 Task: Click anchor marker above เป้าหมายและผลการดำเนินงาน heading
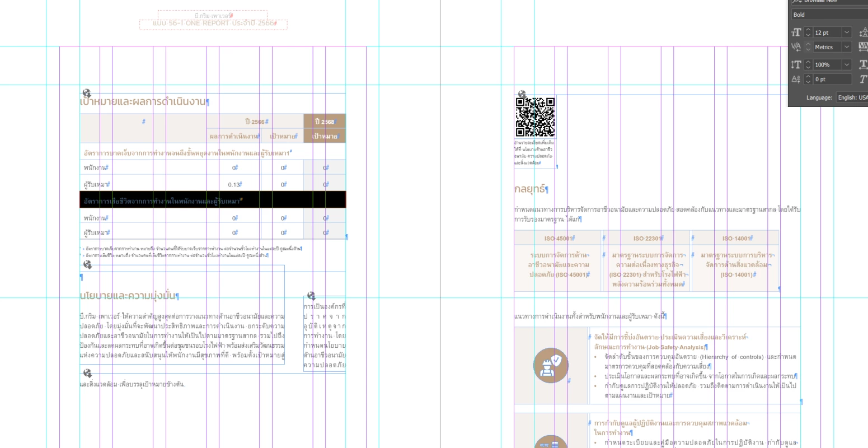click(87, 93)
